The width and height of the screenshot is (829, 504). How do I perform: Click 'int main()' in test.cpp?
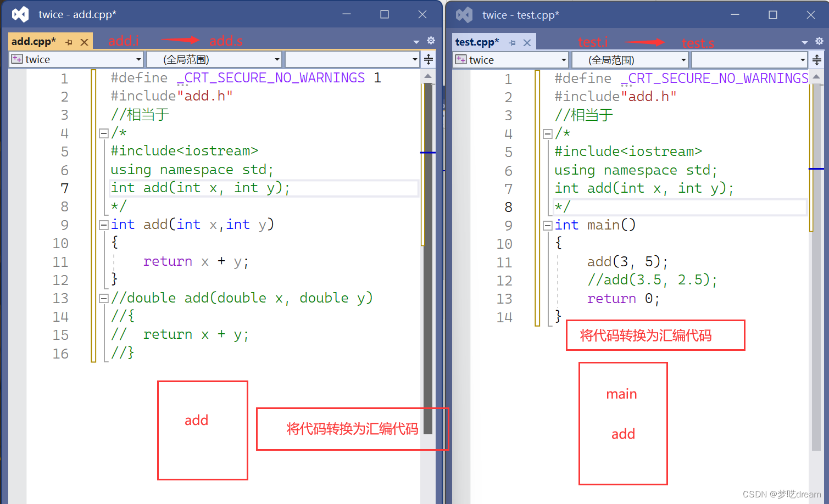tap(595, 225)
